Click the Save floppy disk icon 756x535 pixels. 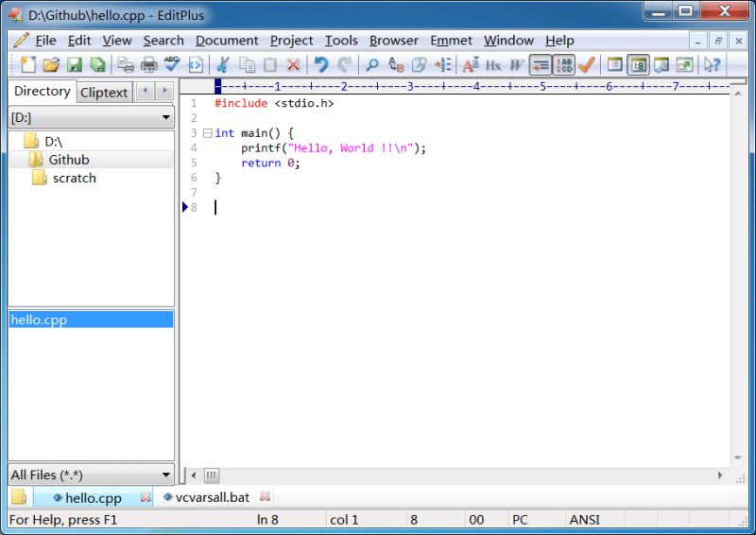[75, 64]
